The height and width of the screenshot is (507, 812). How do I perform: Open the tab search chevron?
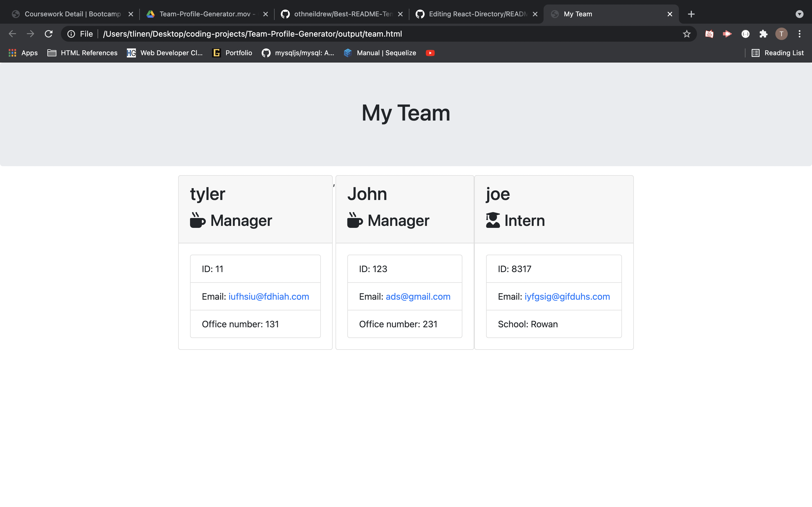tap(799, 14)
